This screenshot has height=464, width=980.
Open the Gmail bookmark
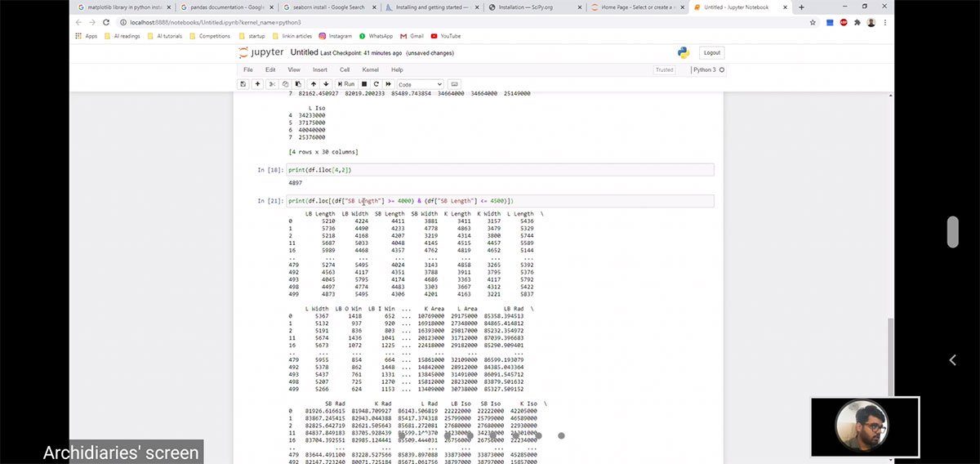point(412,36)
